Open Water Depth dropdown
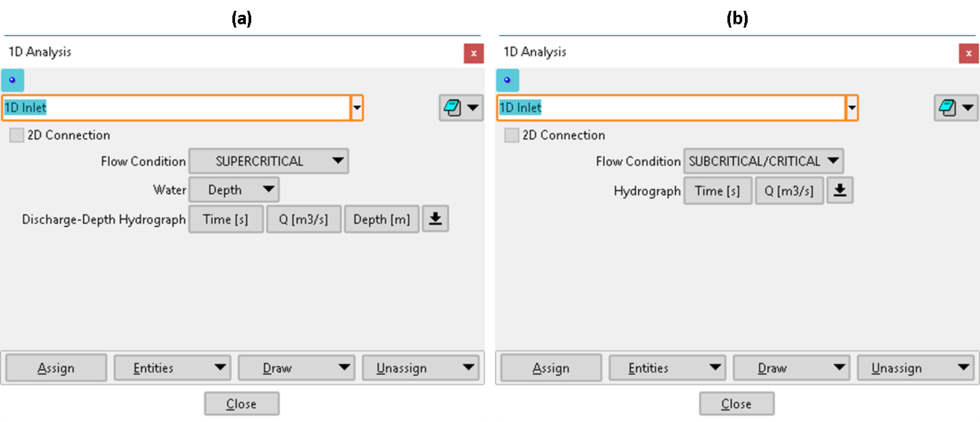 pos(233,190)
